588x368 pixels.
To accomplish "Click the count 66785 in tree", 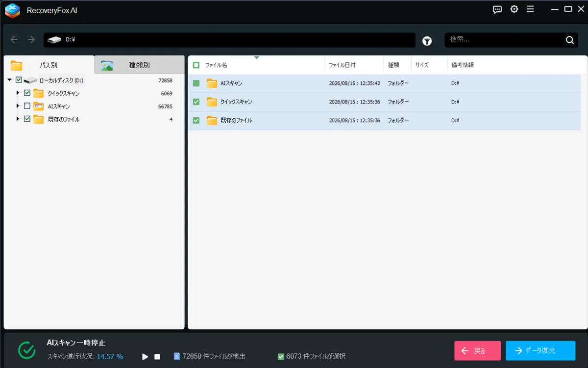I will (165, 106).
